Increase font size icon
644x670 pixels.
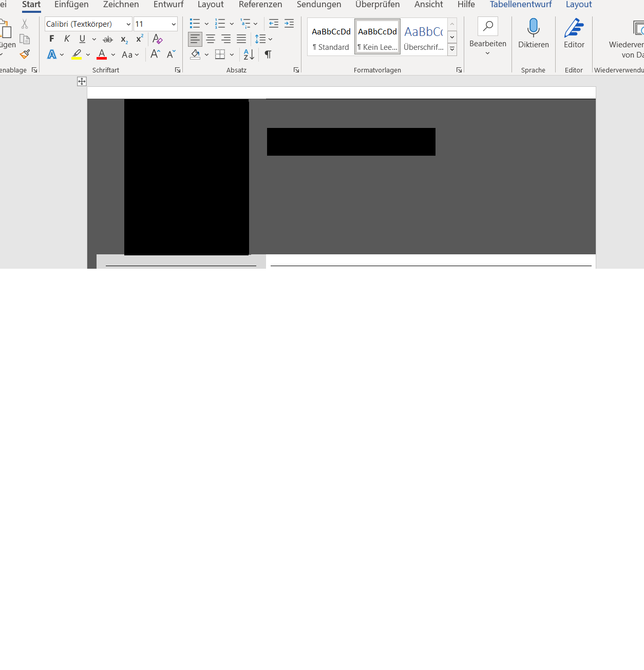pyautogui.click(x=155, y=54)
